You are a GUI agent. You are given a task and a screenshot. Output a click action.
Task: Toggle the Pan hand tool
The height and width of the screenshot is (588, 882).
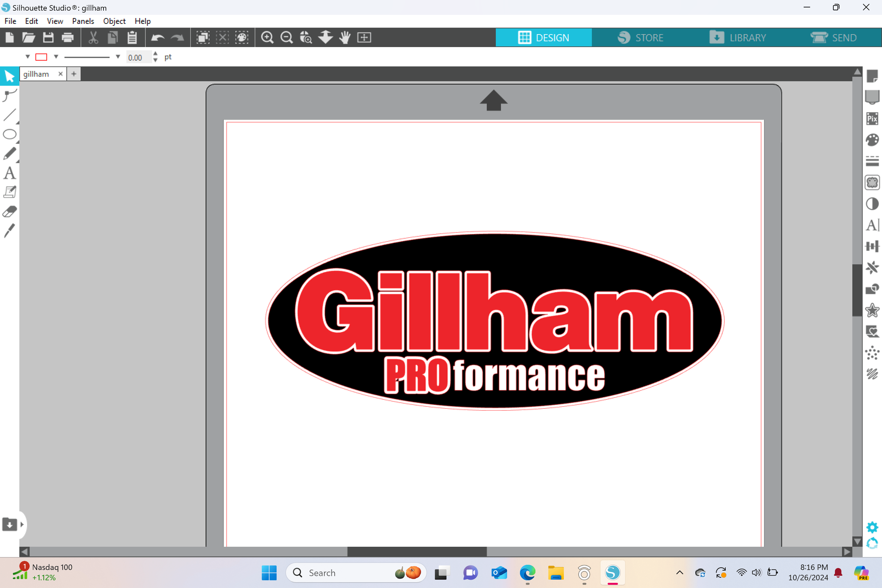pyautogui.click(x=345, y=37)
